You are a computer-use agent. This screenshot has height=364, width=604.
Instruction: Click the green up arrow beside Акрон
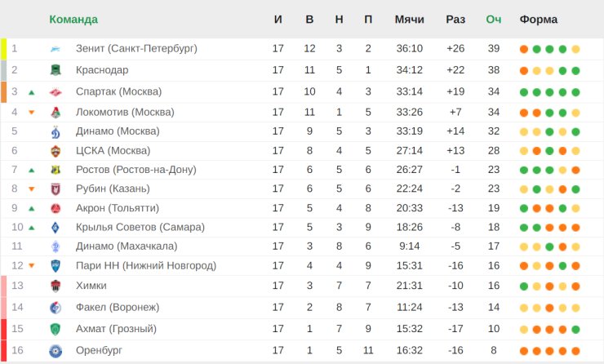click(x=32, y=208)
